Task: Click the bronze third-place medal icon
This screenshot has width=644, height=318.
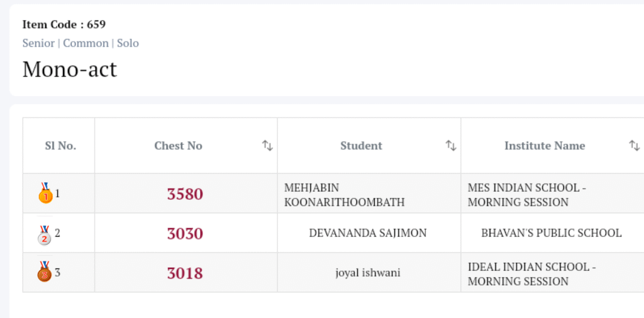Action: 45,273
